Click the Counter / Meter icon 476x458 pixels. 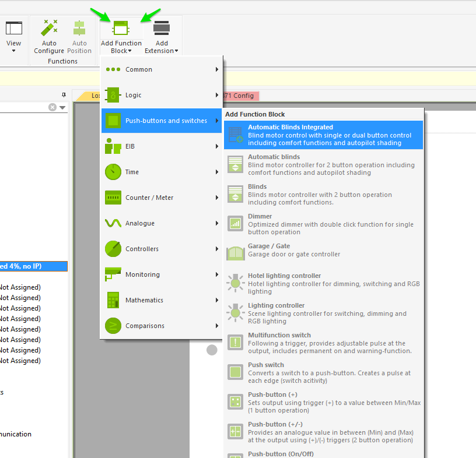(x=113, y=198)
